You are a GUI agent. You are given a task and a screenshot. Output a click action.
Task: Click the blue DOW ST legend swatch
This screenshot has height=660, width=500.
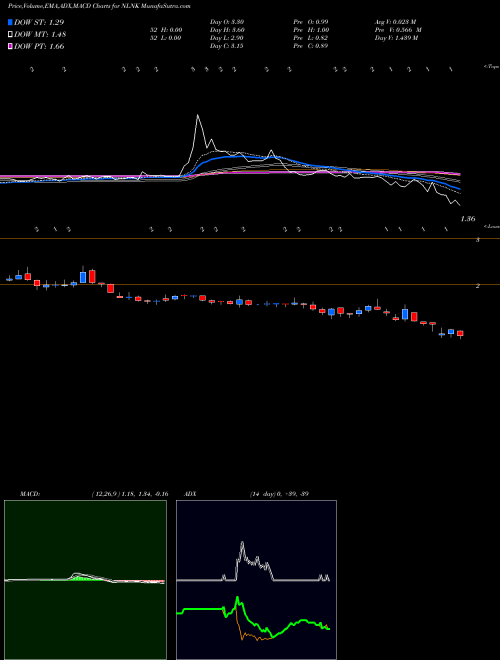[x=10, y=22]
